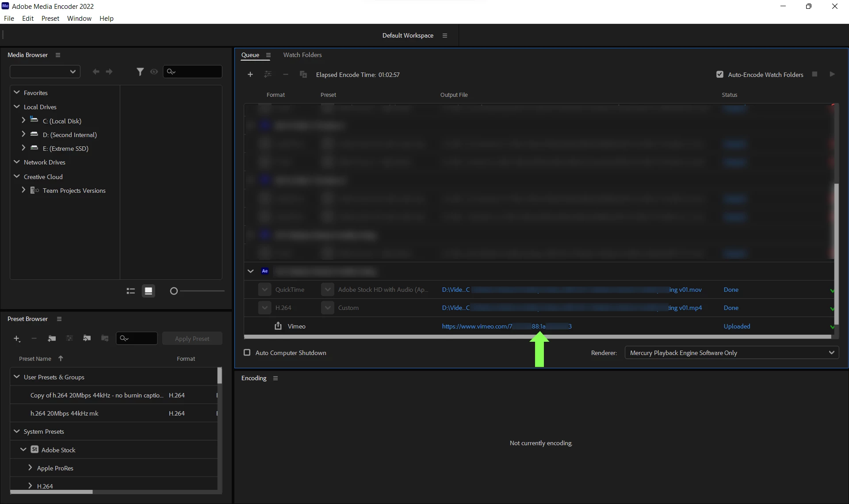849x504 pixels.
Task: Toggle Auto-Encode Watch Folders checkbox
Action: [720, 74]
